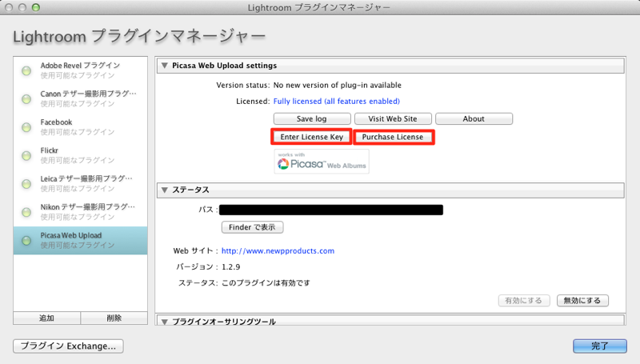
Task: Click the green status dot beside Flickr
Action: pyautogui.click(x=26, y=155)
